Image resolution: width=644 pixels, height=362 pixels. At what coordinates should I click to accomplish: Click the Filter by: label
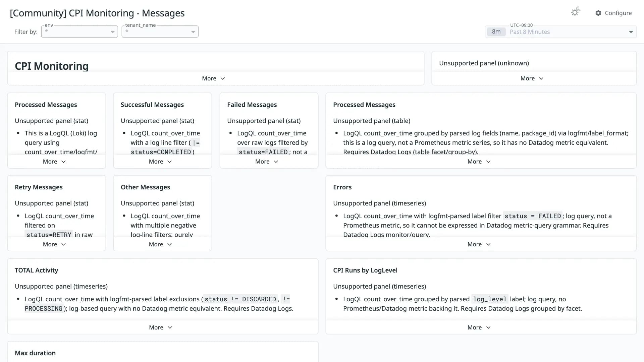pos(26,32)
